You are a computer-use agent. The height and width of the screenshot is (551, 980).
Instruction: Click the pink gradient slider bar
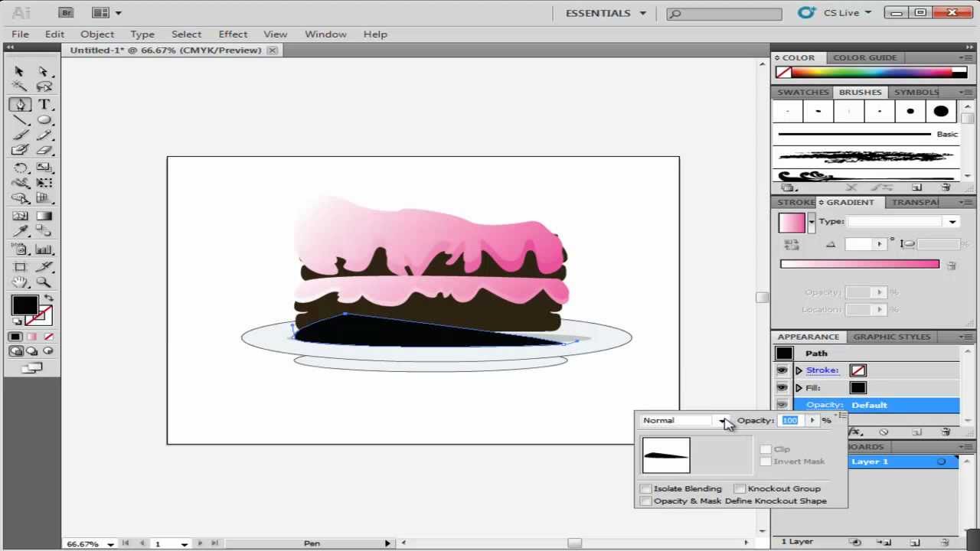click(x=859, y=263)
